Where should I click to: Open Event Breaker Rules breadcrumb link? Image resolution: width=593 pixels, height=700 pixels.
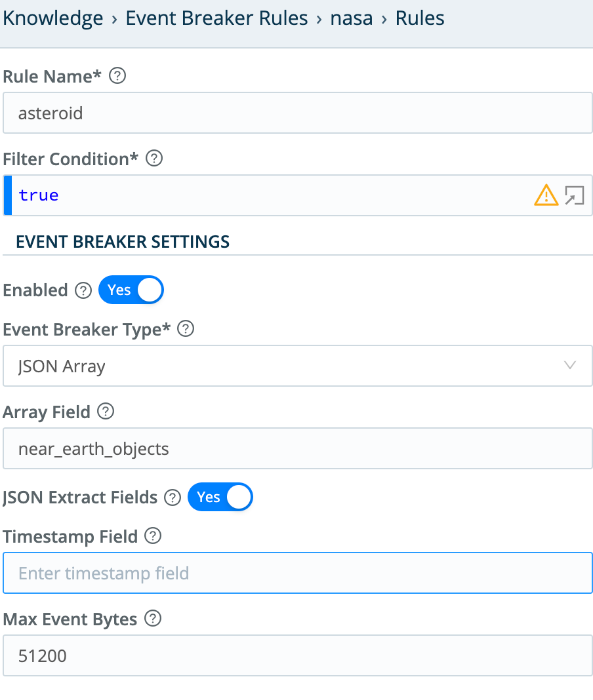point(217,18)
